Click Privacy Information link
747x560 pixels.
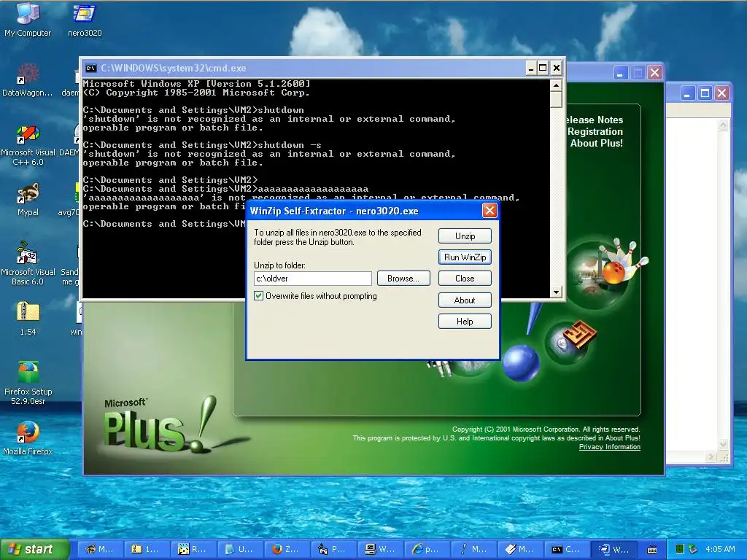(x=609, y=447)
